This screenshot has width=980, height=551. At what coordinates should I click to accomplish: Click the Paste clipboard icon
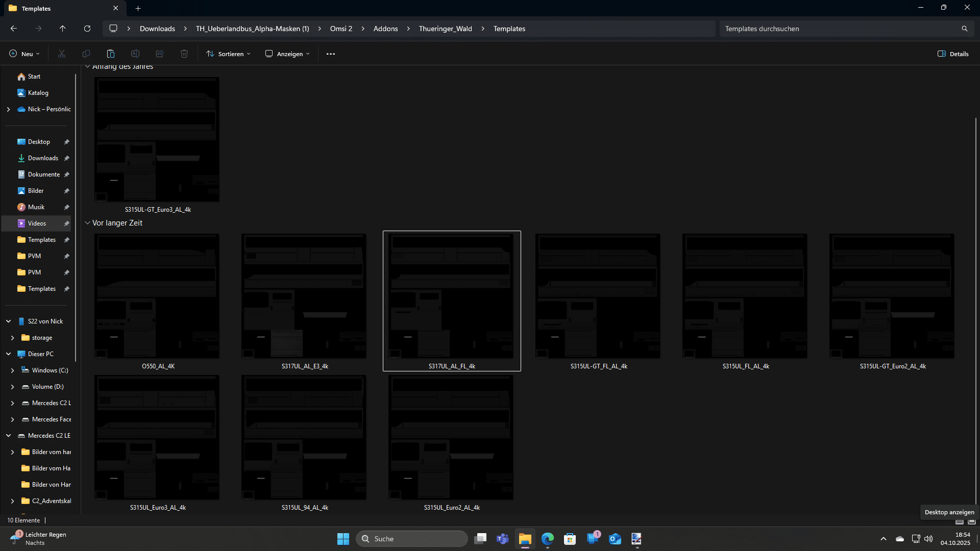[110, 54]
